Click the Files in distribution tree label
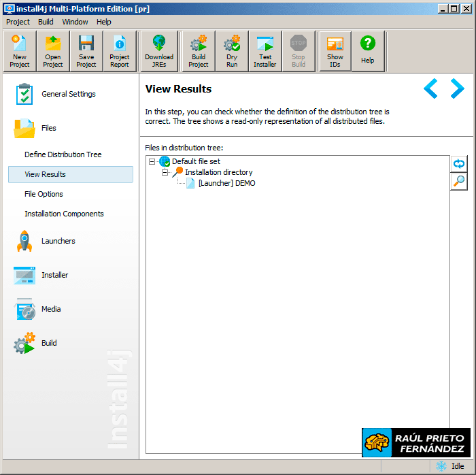Image resolution: width=476 pixels, height=475 pixels. pyautogui.click(x=184, y=148)
